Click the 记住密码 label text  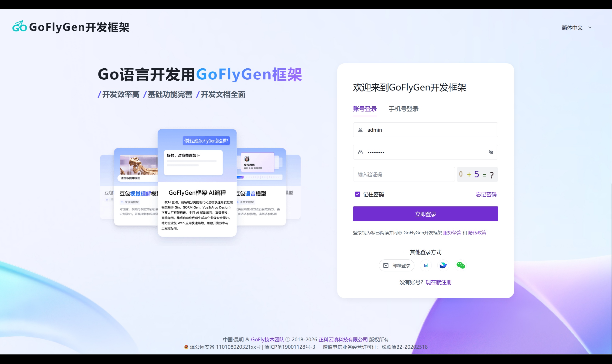pyautogui.click(x=373, y=195)
